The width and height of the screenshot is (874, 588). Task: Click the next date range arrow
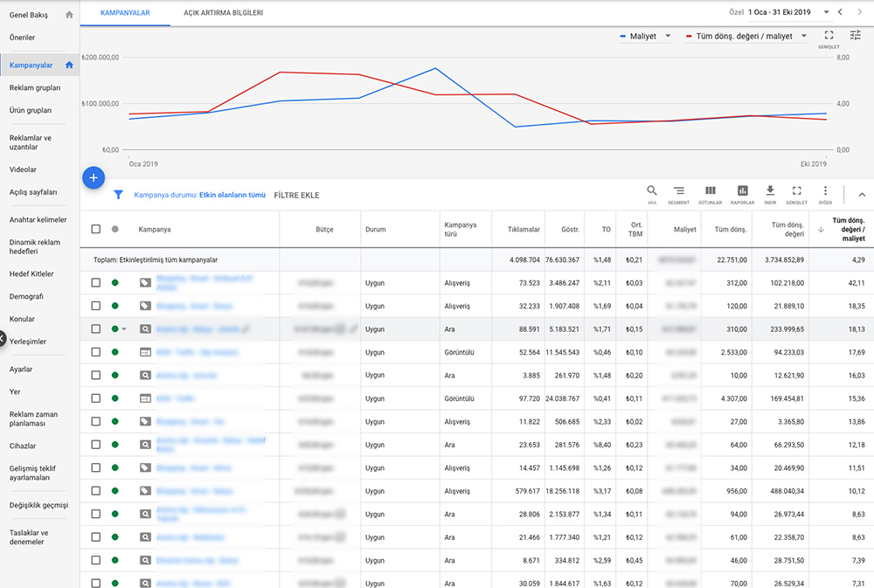859,11
